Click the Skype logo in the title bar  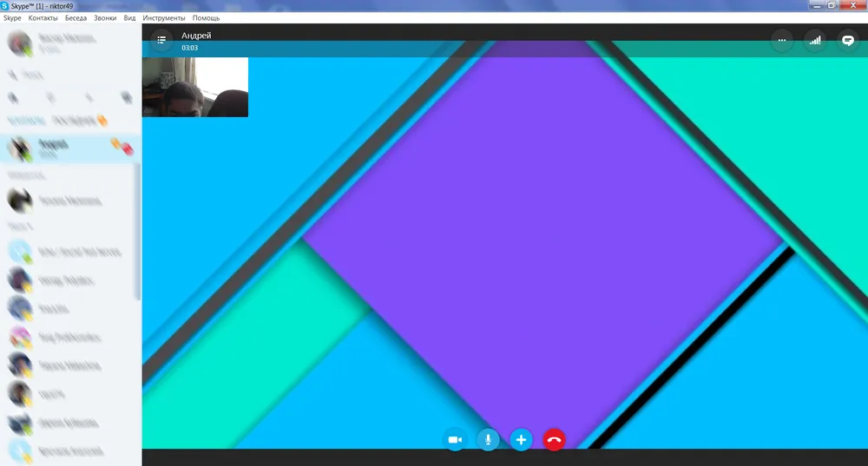[x=5, y=5]
